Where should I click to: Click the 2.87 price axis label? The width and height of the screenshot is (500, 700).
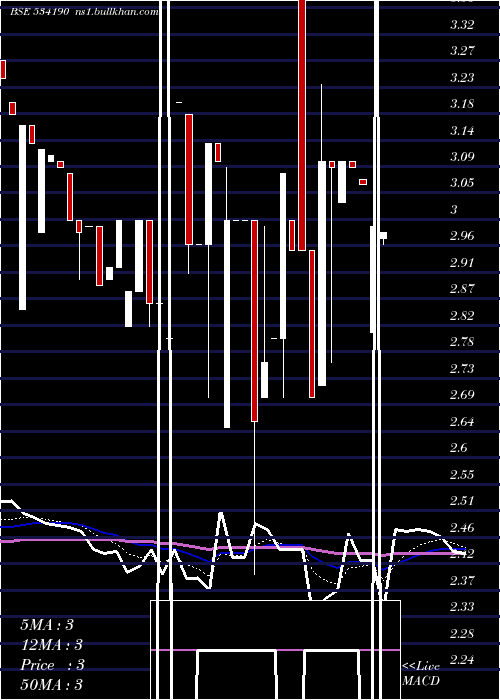462,289
